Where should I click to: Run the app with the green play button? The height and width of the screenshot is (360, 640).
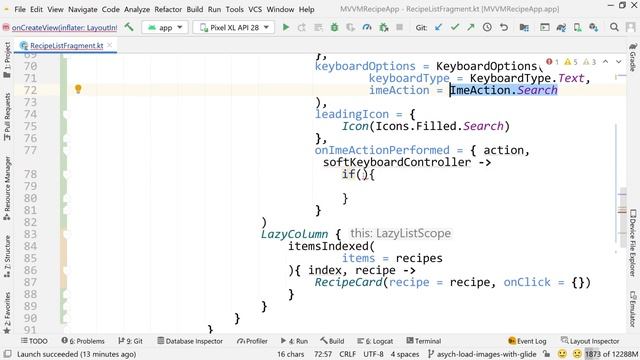point(286,27)
